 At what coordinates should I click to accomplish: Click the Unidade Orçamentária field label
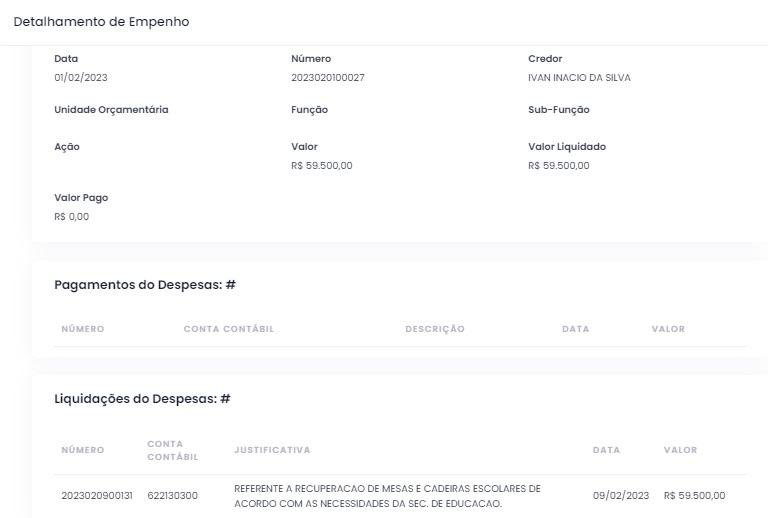click(x=111, y=110)
